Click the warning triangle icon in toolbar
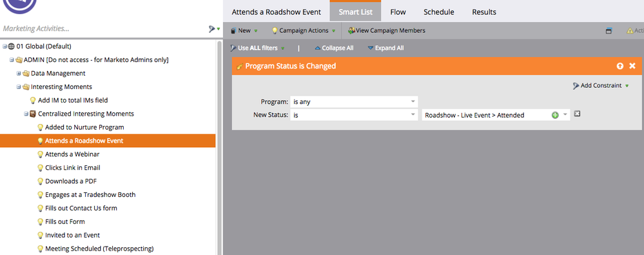Screen dimensions: 644x255 [x=630, y=31]
